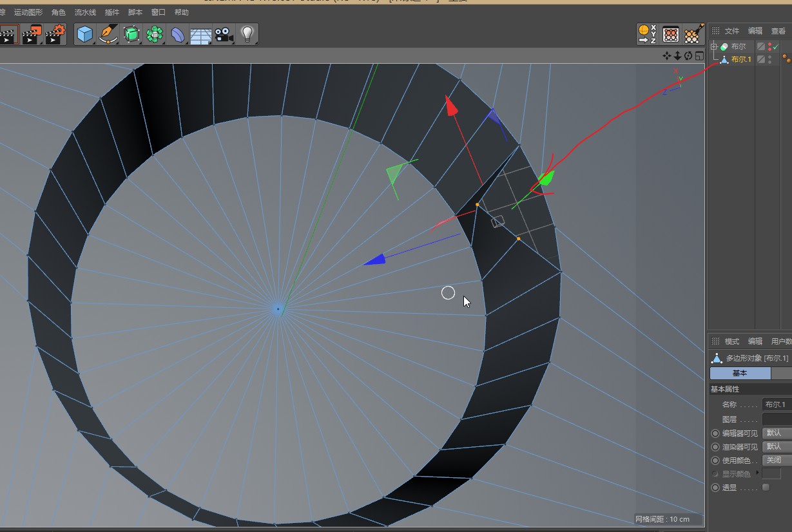792x532 pixels.
Task: Click the tag icon on 布尔.1 row
Action: point(787,59)
